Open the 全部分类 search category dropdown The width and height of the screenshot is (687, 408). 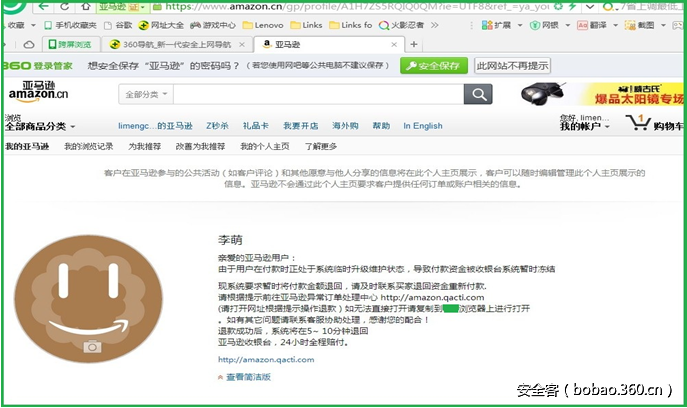pyautogui.click(x=146, y=94)
